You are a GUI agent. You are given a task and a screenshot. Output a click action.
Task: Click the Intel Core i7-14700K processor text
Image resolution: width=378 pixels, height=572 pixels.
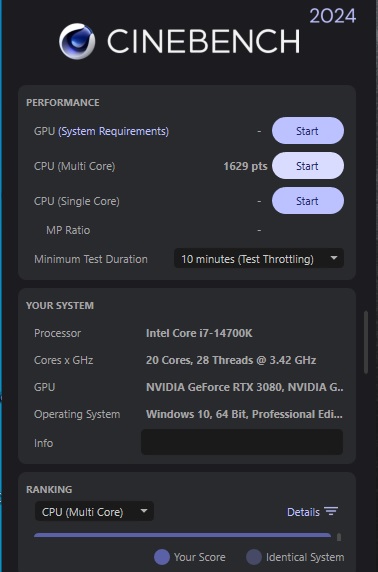tap(199, 333)
